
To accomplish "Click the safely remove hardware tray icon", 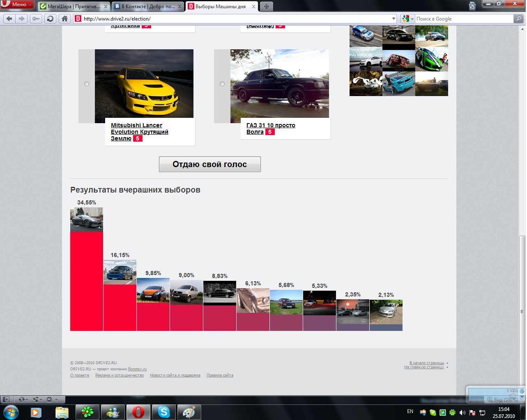I will [x=423, y=412].
